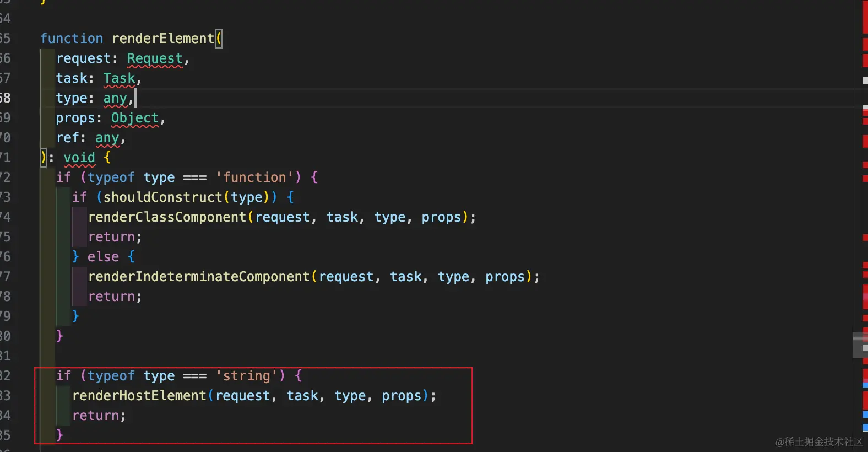Click the 'function' string literal
The image size is (868, 452).
pos(255,177)
